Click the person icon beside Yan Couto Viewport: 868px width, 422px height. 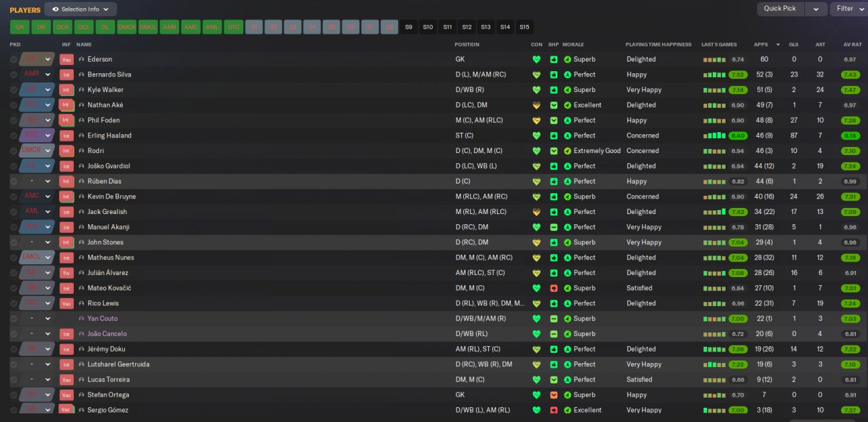point(81,318)
